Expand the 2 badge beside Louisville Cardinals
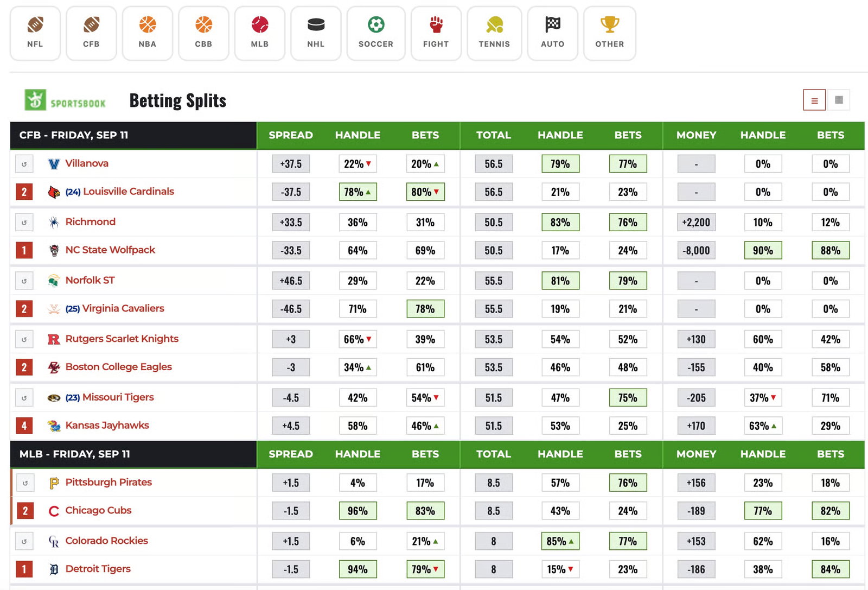868x590 pixels. coord(24,192)
